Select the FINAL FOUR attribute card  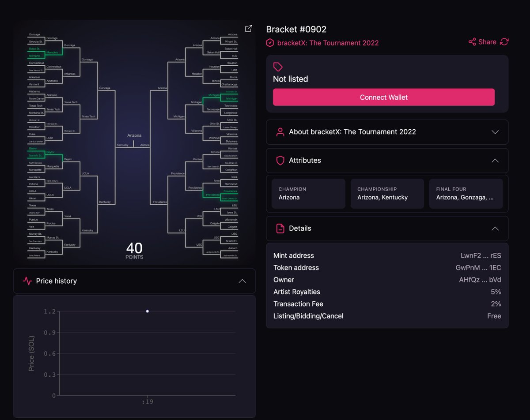466,194
